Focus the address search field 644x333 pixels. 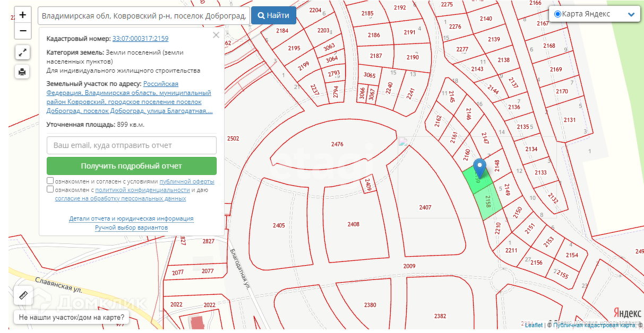[x=143, y=15]
